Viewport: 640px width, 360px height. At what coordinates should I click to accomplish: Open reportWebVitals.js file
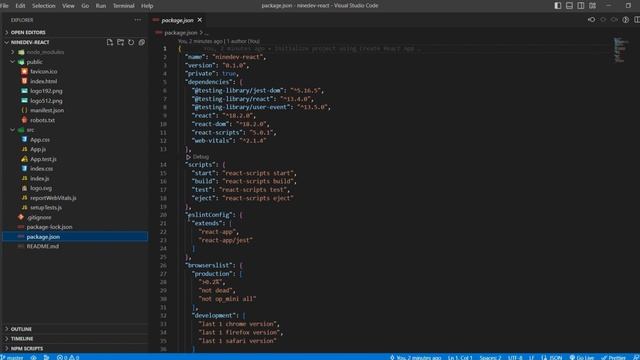[x=53, y=198]
